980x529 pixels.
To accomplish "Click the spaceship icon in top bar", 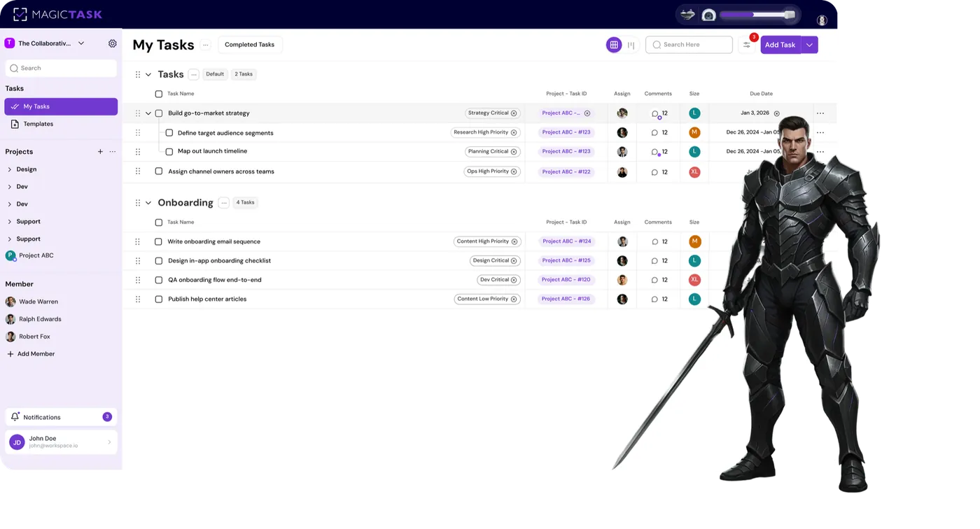I will click(x=688, y=14).
